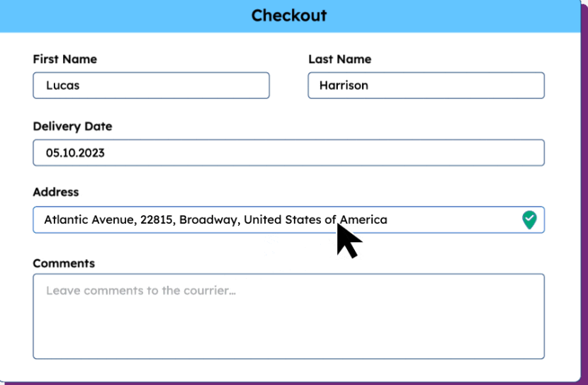Click the date 05.10.2023 text
The width and height of the screenshot is (588, 385).
click(x=75, y=153)
